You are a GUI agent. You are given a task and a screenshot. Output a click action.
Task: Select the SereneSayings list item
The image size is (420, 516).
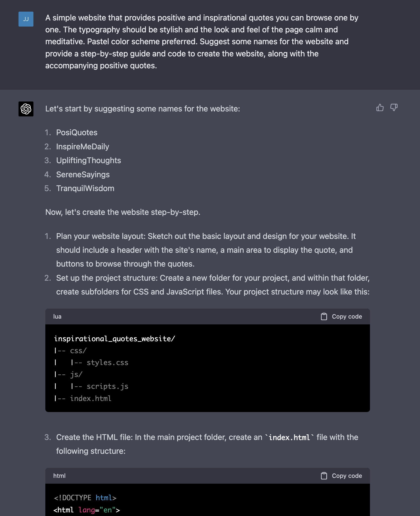83,174
